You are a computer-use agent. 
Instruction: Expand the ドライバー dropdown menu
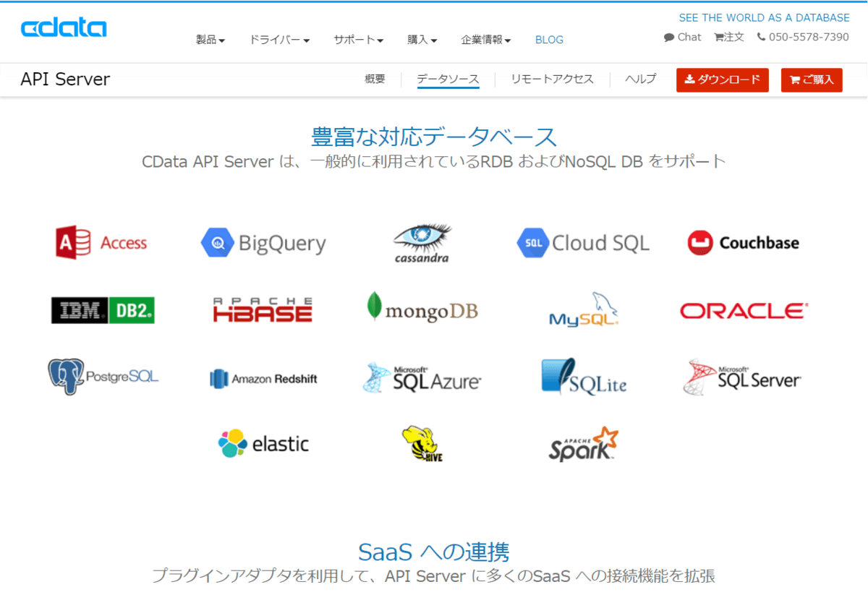[279, 40]
